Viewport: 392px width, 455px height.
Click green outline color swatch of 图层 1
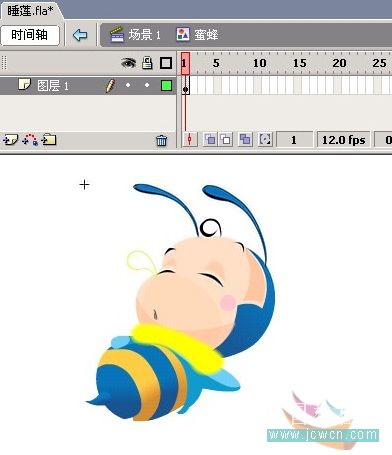click(166, 86)
